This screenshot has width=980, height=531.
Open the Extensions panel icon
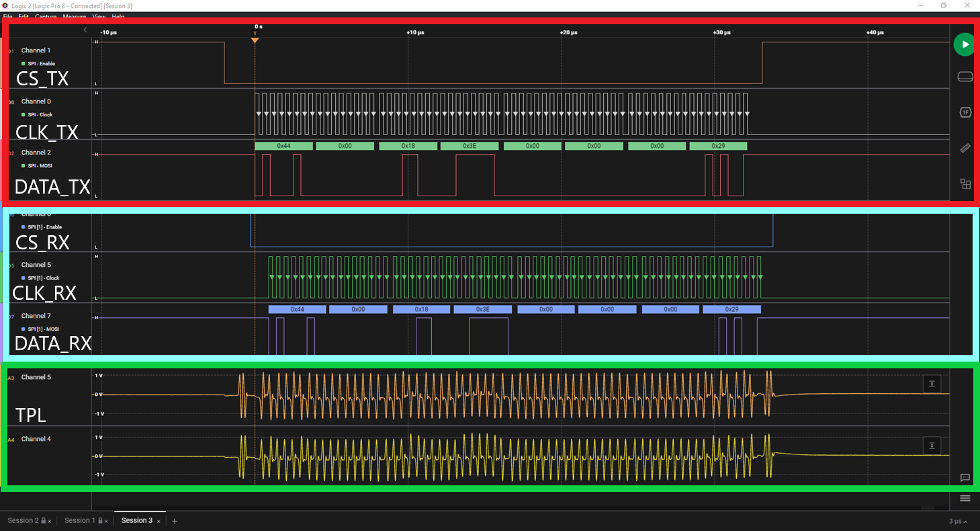[965, 183]
